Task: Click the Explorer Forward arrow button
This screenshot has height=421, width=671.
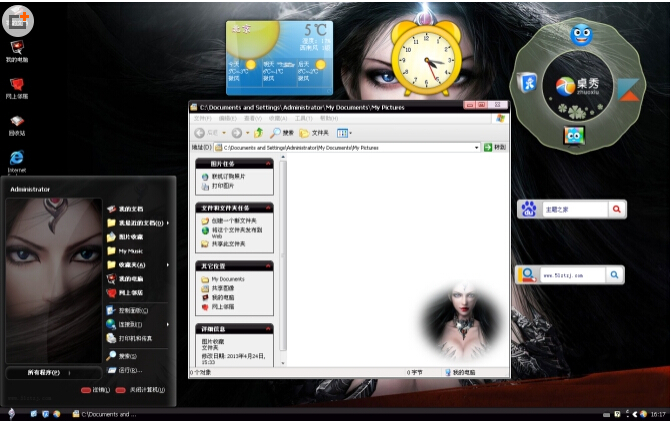Action: [x=237, y=133]
